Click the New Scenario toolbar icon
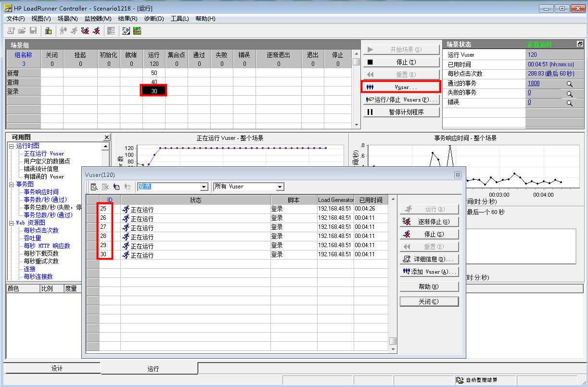 tap(11, 31)
